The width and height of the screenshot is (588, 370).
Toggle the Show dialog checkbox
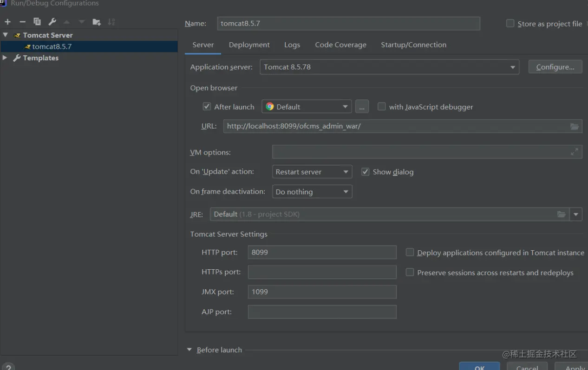click(x=365, y=171)
